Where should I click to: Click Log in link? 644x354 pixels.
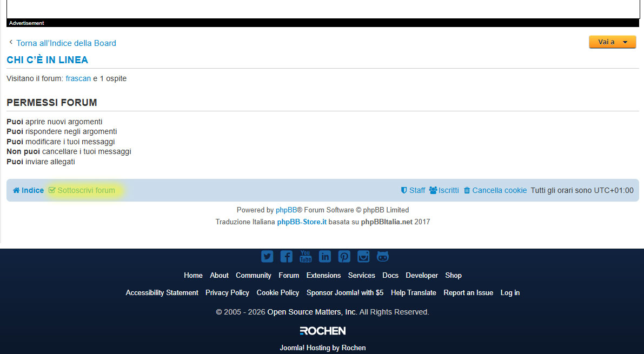[510, 292]
